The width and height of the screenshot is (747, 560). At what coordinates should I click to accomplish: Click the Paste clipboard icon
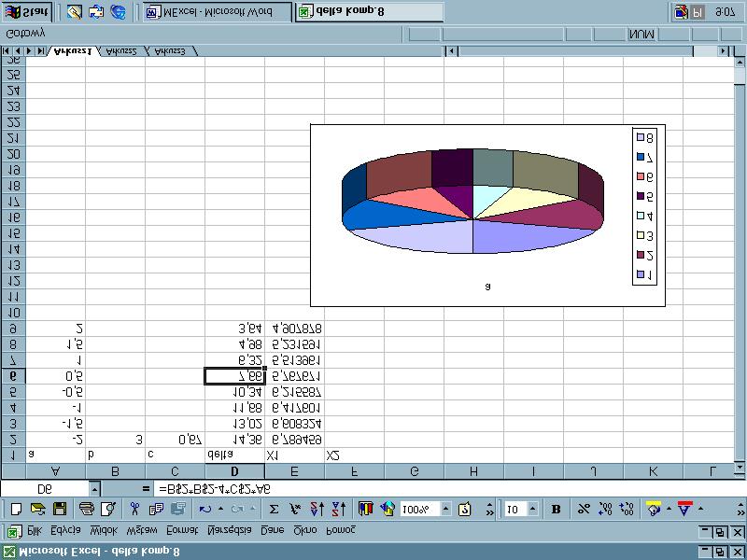coord(177,509)
